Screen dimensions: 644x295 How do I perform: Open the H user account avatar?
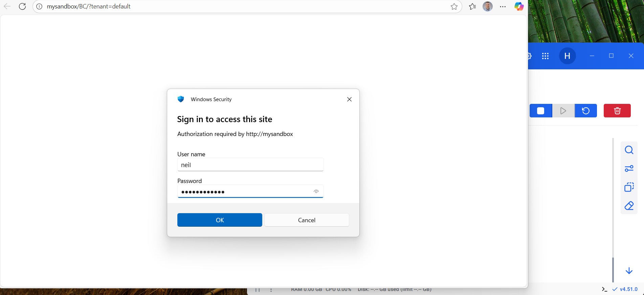568,56
